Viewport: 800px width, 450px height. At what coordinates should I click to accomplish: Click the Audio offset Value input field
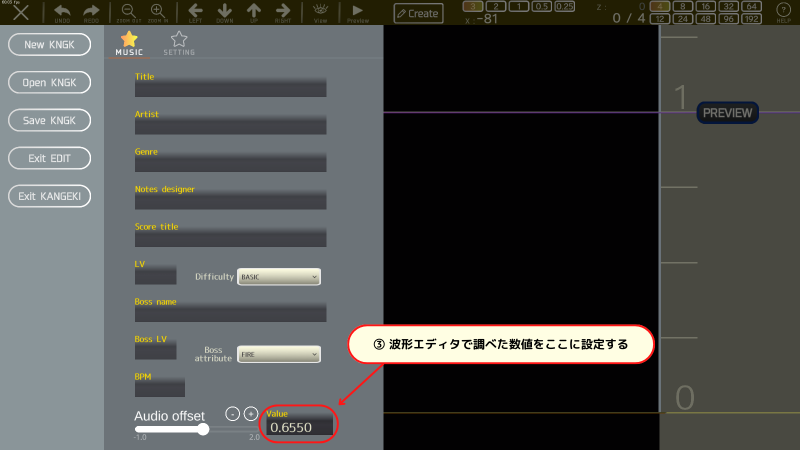pos(299,428)
